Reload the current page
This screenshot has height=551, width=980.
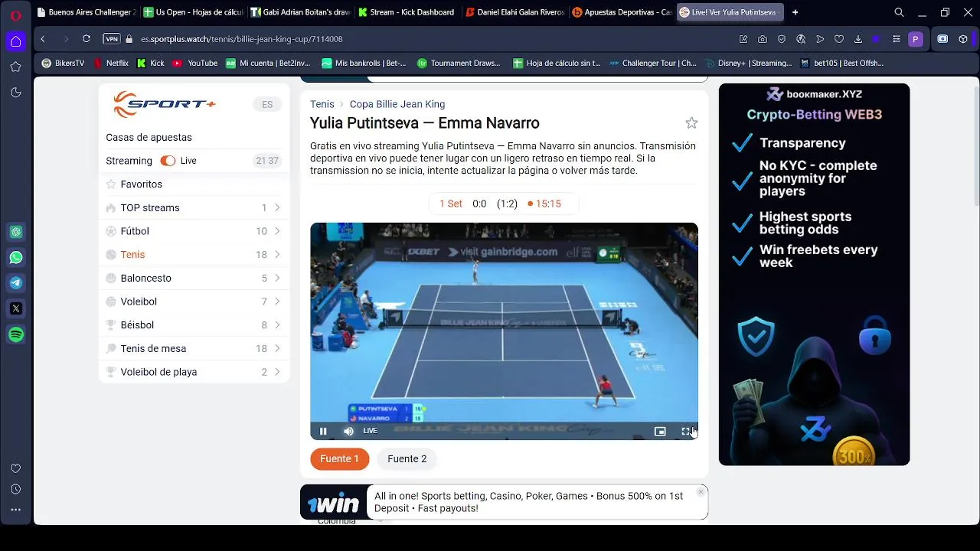pyautogui.click(x=87, y=39)
